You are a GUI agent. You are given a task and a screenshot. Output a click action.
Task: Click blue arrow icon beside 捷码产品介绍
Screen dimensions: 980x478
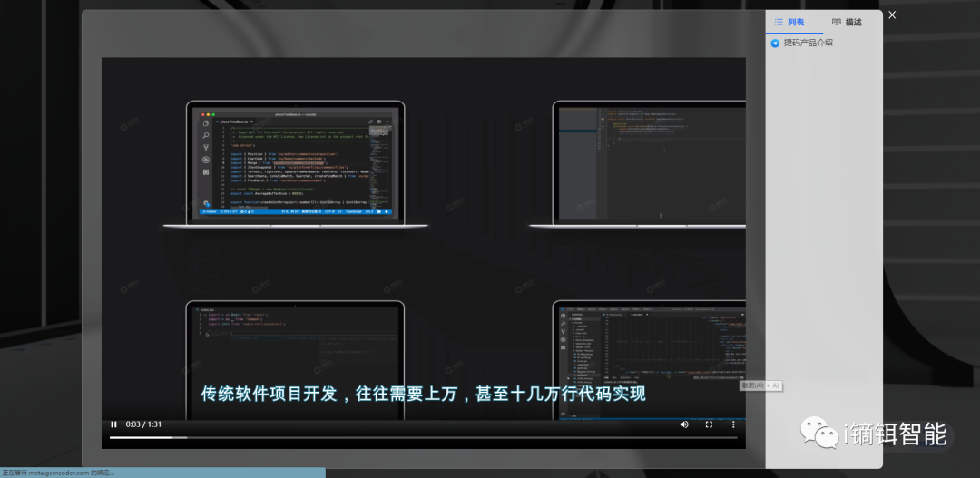775,43
